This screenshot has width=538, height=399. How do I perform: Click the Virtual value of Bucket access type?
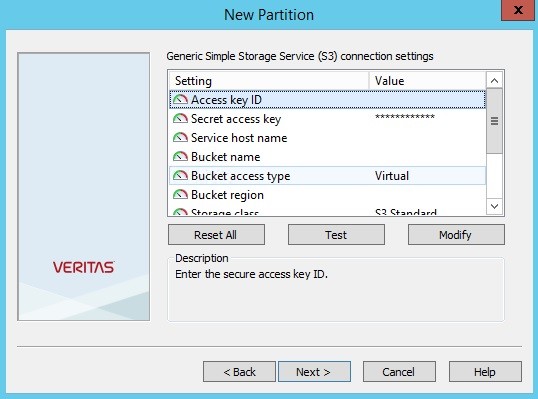tap(392, 176)
